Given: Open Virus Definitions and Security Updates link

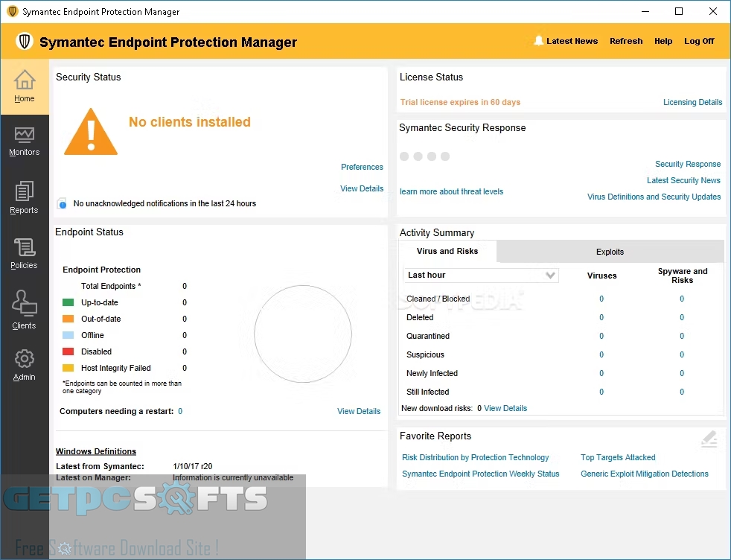Looking at the screenshot, I should 654,197.
